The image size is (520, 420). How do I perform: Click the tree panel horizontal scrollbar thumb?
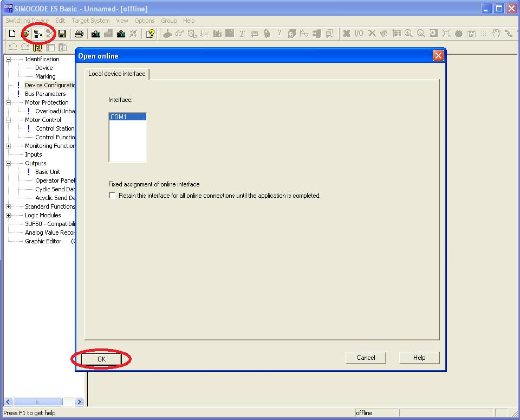click(x=37, y=402)
